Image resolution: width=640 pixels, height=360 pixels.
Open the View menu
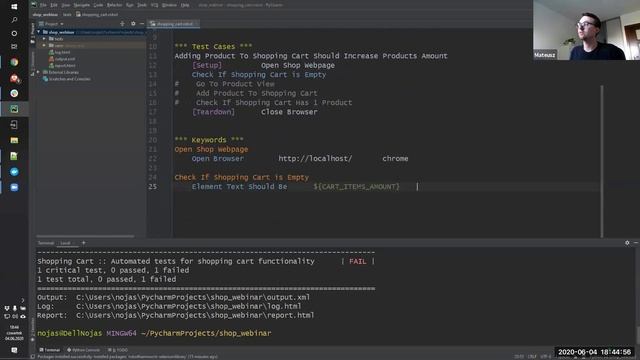click(66, 5)
